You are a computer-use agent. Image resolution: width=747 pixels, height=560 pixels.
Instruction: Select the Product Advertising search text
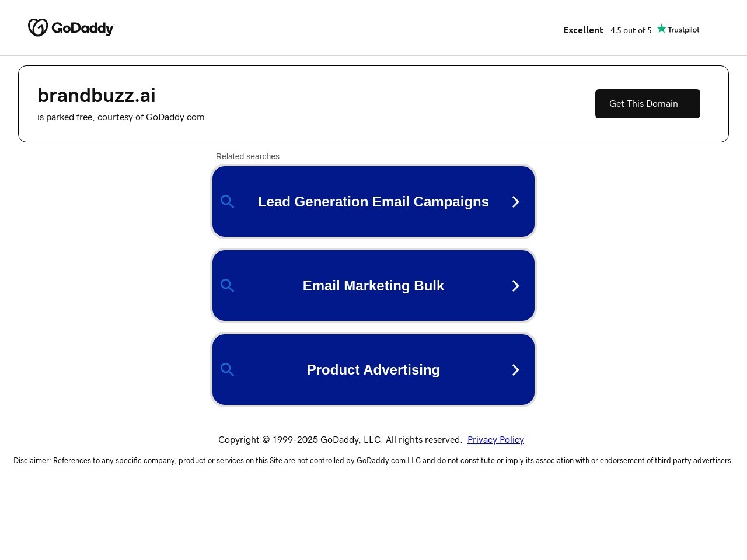coord(373,370)
